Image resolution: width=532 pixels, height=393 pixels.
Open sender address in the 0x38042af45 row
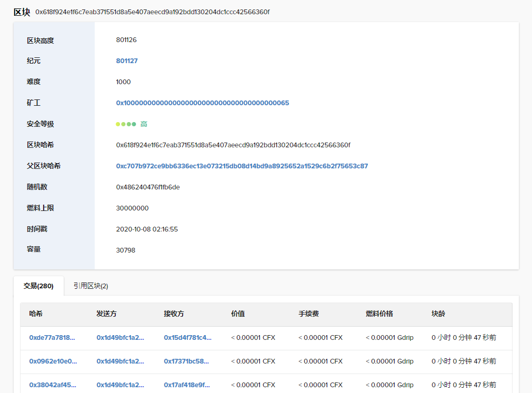tap(120, 385)
